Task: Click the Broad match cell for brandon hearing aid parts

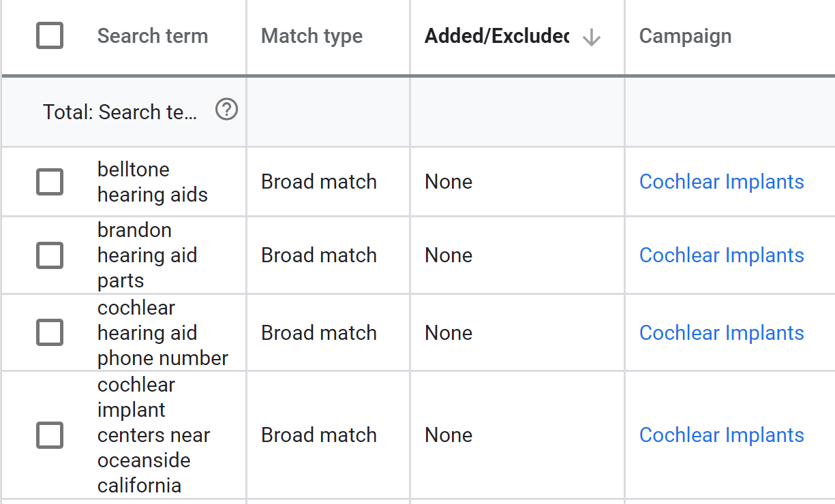Action: [x=319, y=255]
